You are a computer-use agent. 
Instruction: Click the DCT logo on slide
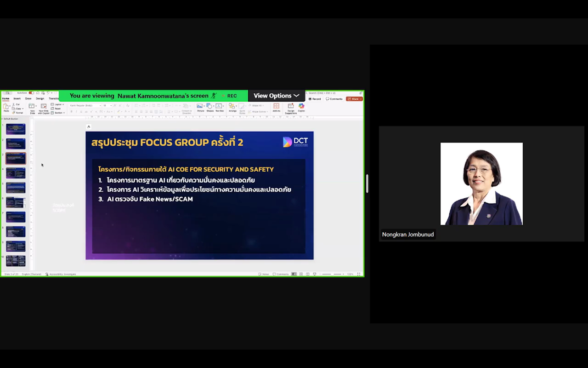[295, 142]
